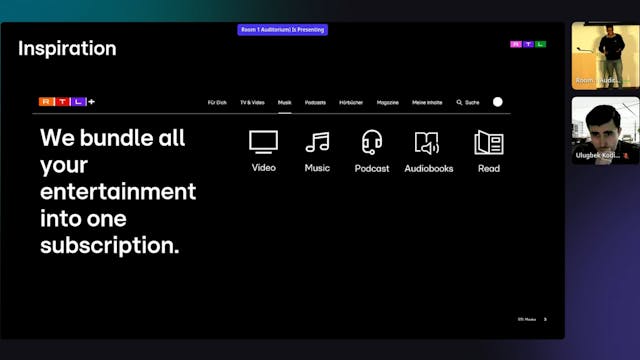
Task: Click the Podcast headphones icon
Action: click(372, 142)
